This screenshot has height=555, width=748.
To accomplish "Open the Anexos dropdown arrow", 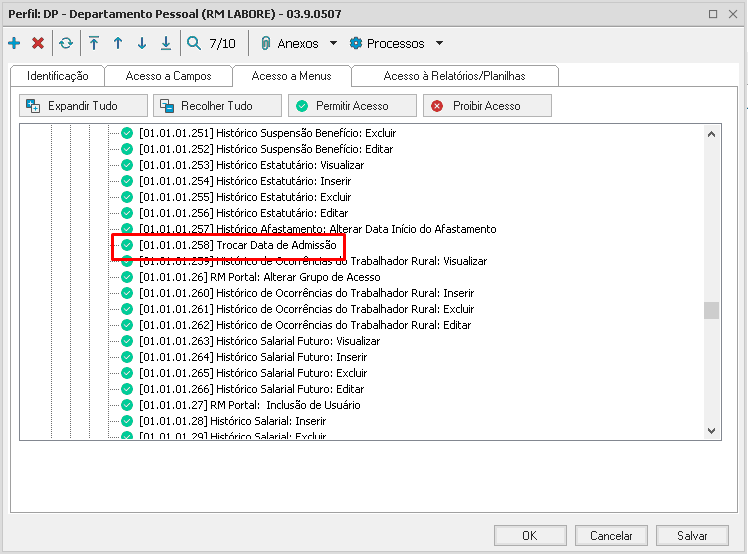I will 333,43.
